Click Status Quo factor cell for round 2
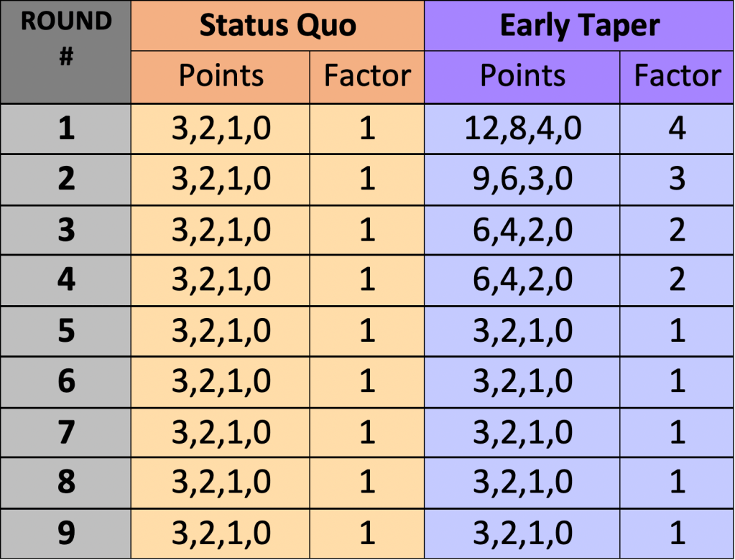Screen dimensions: 735x560 coord(367,179)
